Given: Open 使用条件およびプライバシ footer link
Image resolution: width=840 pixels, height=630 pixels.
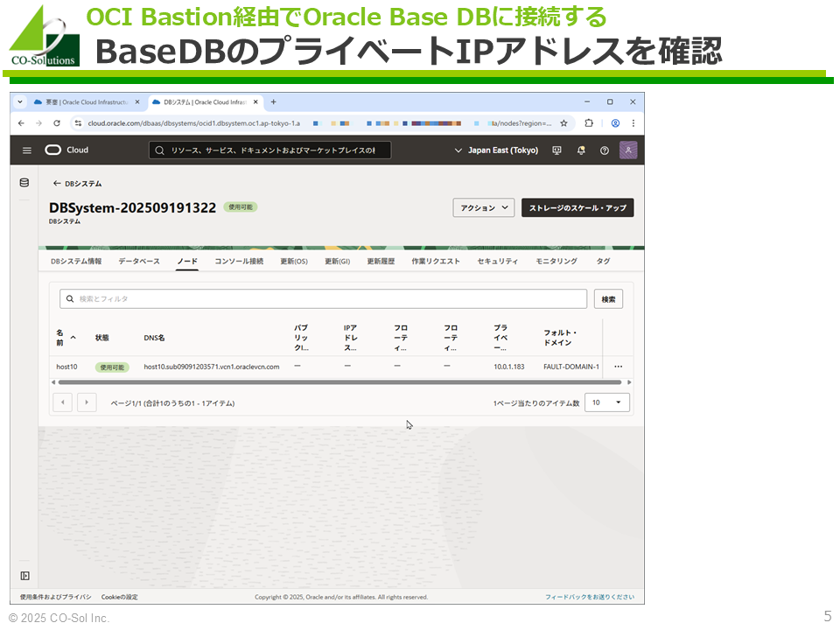Looking at the screenshot, I should pyautogui.click(x=56, y=597).
